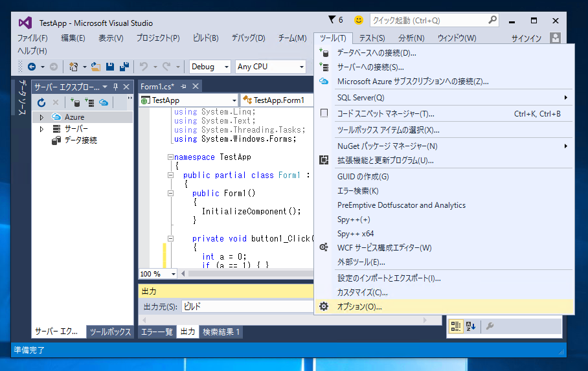Screen dimensions: 588x371
Task: Open the SQL Server(Q) submenu
Action: click(444, 98)
